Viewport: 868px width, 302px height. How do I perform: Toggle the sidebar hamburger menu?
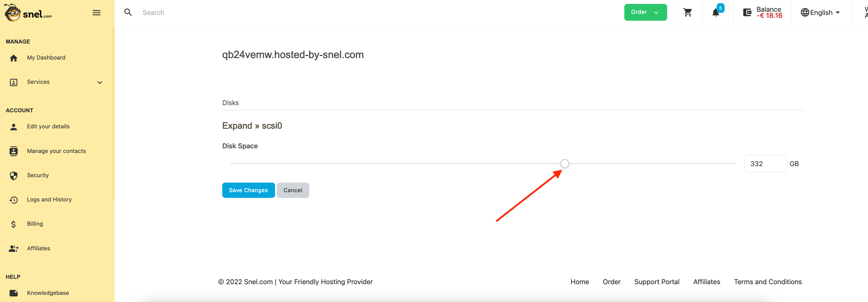coord(96,13)
